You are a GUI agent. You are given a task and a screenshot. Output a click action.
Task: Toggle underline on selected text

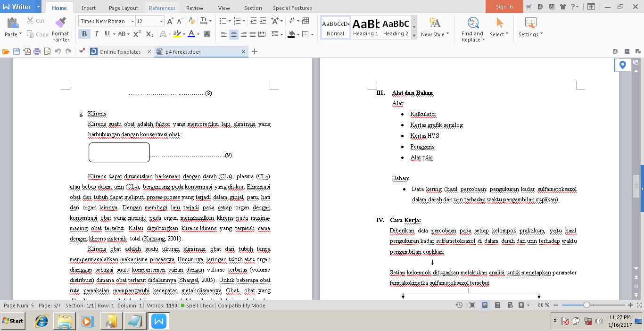pos(107,34)
